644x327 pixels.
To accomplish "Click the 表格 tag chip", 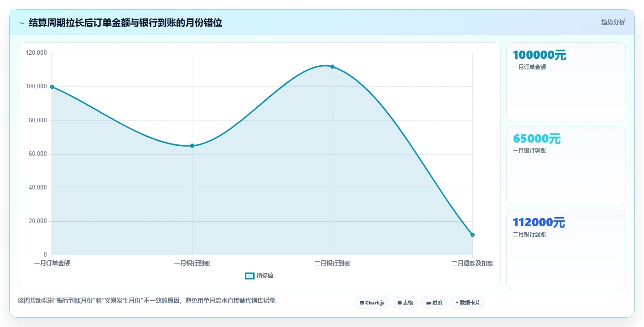I will (405, 303).
